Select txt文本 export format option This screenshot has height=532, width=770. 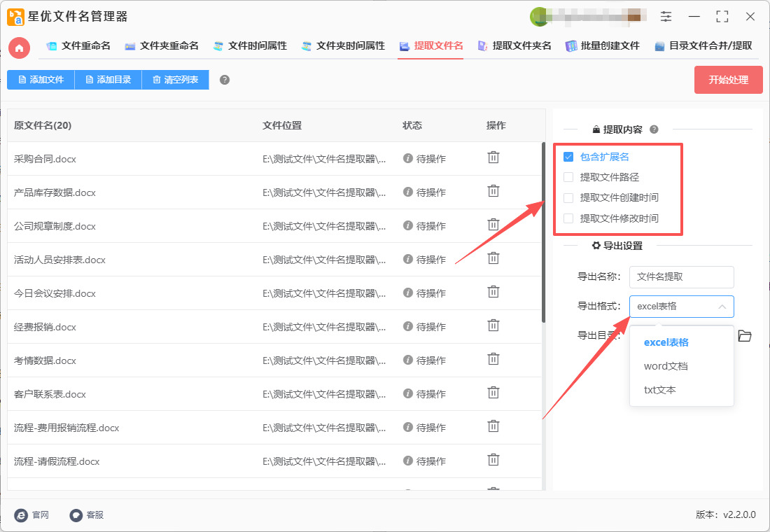(x=660, y=390)
